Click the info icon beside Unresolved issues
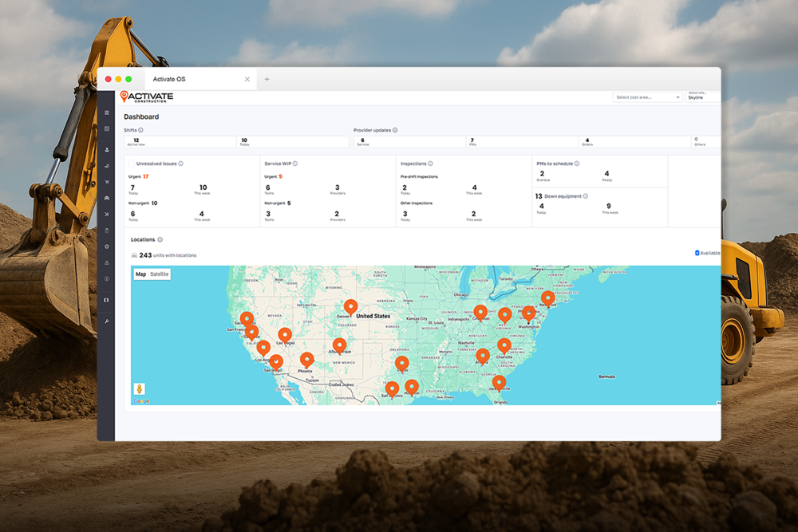 (180, 164)
